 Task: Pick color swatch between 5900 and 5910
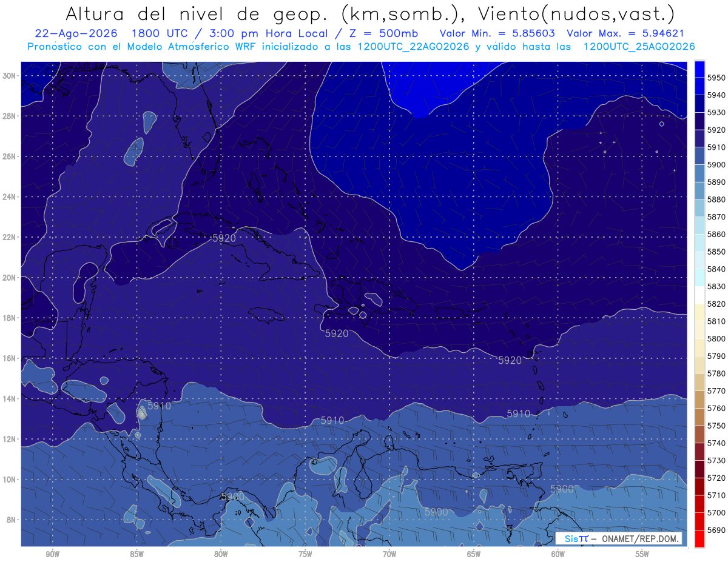pyautogui.click(x=699, y=156)
